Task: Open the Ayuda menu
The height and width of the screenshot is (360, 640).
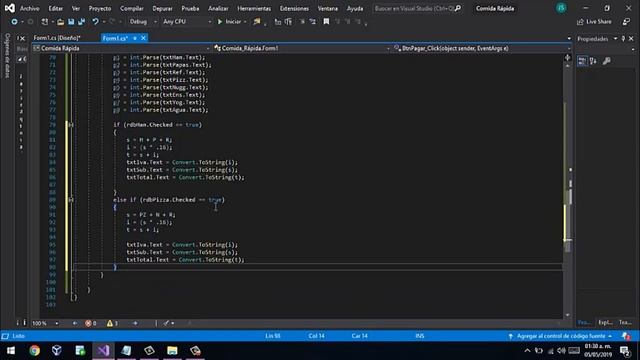Action: 355,8
